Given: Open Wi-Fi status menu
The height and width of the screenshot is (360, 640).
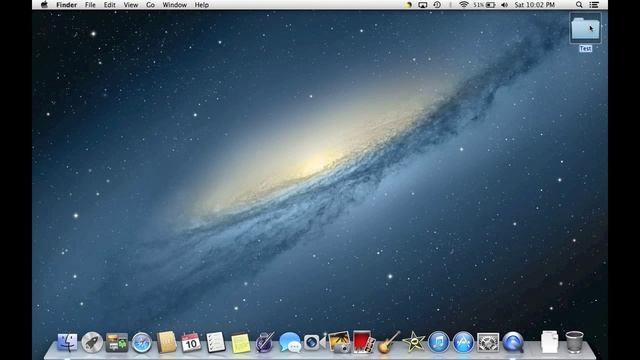Looking at the screenshot, I should (463, 5).
